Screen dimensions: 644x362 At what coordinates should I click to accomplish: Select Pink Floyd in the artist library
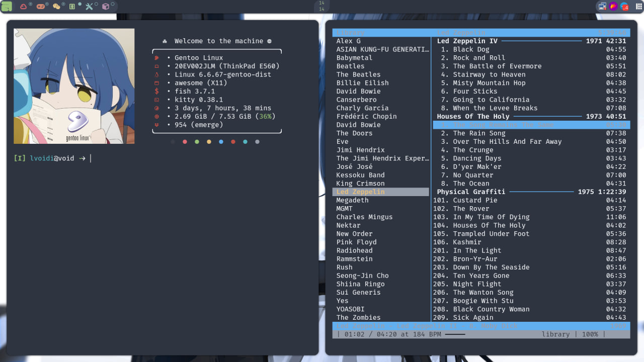pyautogui.click(x=356, y=242)
